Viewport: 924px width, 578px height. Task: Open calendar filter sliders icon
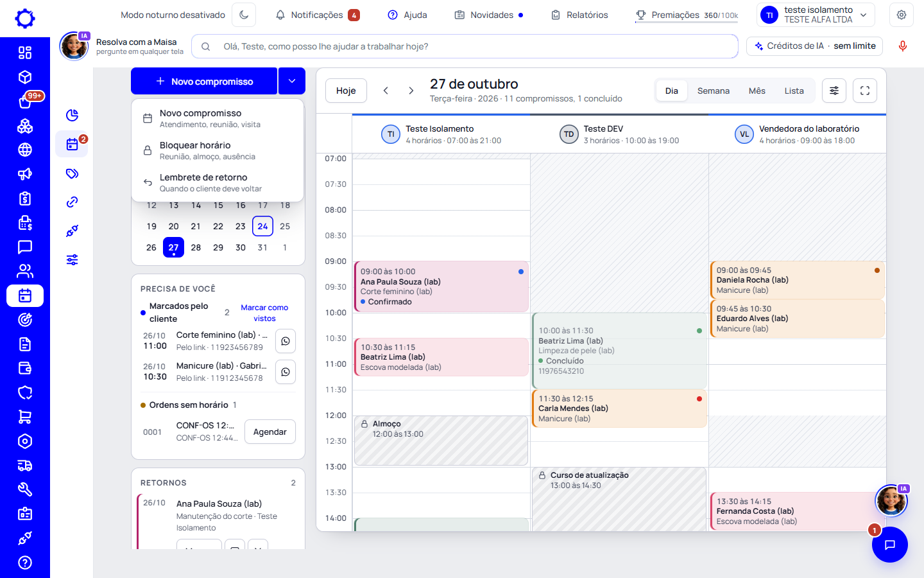834,91
